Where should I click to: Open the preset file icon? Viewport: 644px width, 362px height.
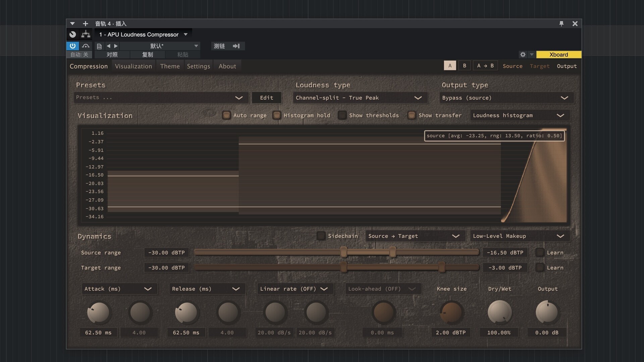point(99,46)
